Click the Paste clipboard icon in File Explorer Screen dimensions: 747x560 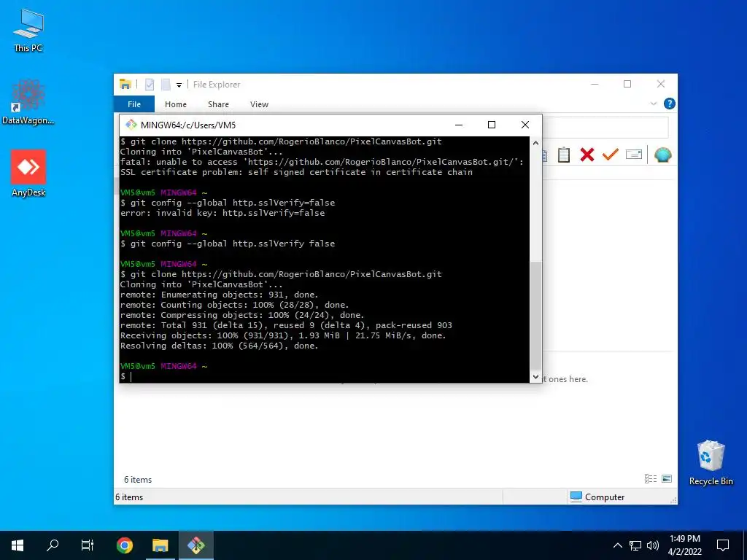point(564,155)
